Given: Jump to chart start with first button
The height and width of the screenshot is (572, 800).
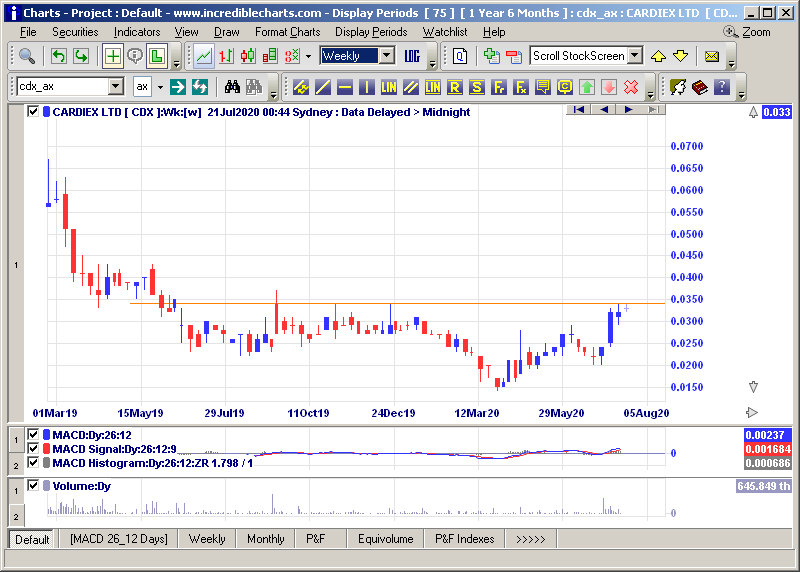Looking at the screenshot, I should coord(579,109).
